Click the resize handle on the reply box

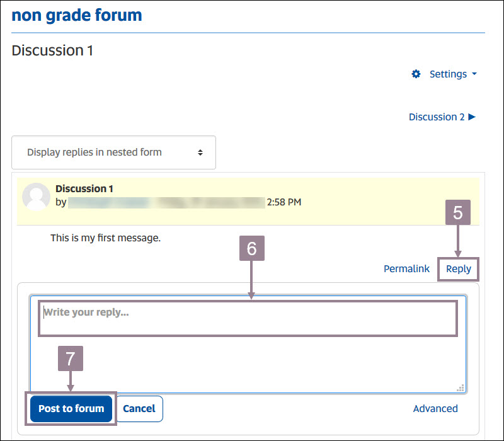click(x=461, y=389)
